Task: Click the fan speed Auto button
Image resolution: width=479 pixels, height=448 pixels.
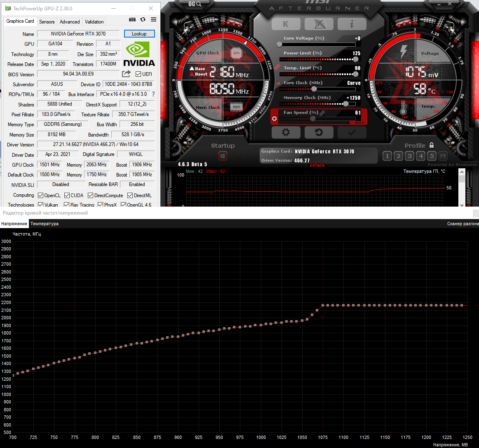Action: tap(359, 123)
